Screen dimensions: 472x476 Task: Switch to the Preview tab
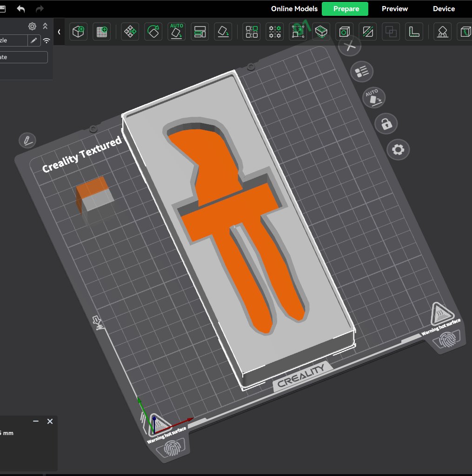pos(395,9)
